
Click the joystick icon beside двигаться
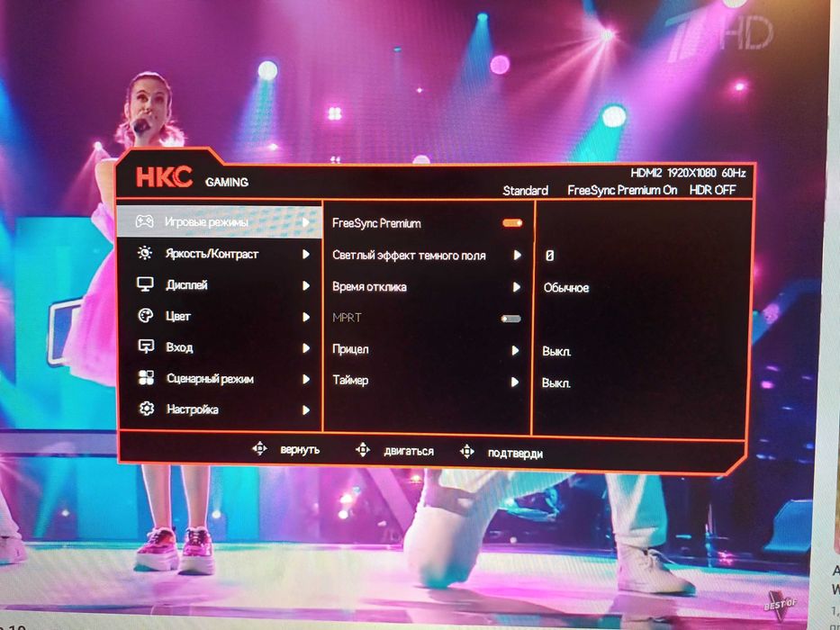(x=363, y=450)
